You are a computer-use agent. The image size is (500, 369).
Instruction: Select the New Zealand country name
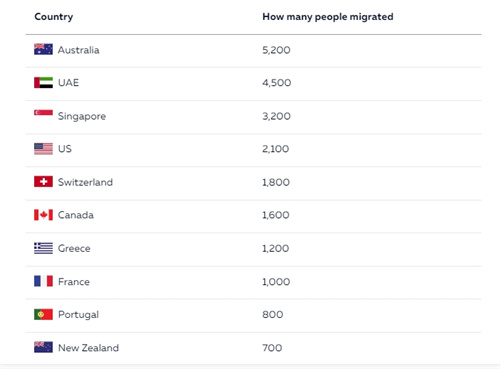[x=88, y=348]
